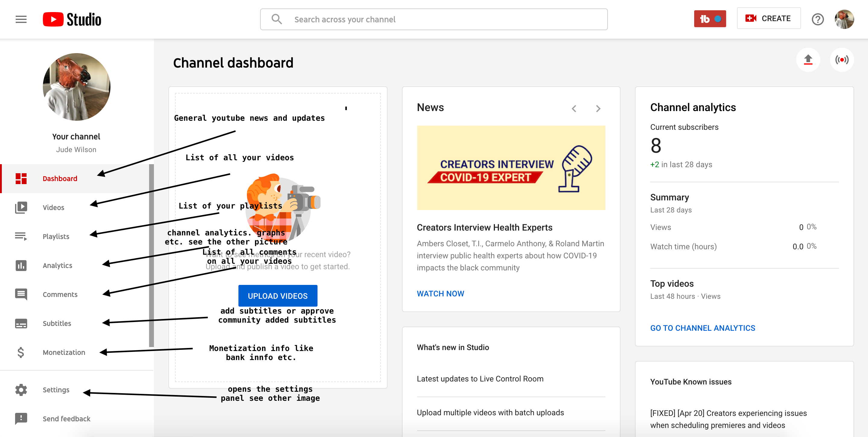Click the hamburger menu icon

point(21,19)
